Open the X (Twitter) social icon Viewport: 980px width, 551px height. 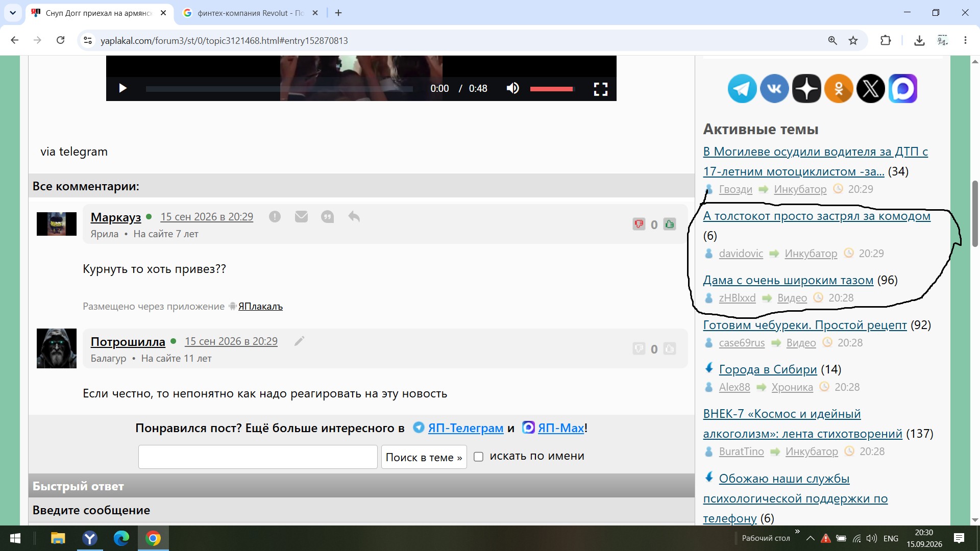point(871,89)
